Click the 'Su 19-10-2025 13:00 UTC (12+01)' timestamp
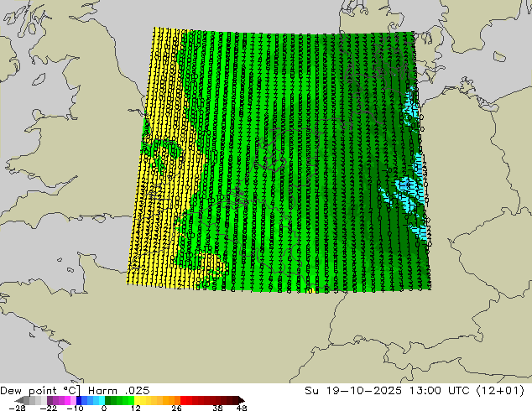Image resolution: width=532 pixels, height=411 pixels. (x=415, y=391)
